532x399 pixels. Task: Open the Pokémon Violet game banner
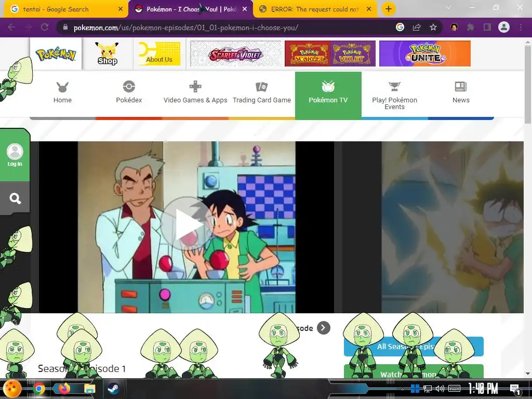[x=353, y=54]
